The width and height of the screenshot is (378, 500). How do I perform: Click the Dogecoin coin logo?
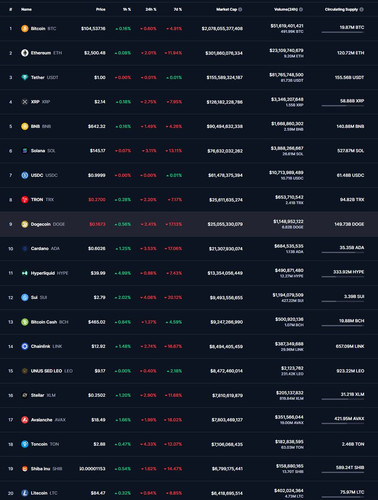click(x=25, y=224)
